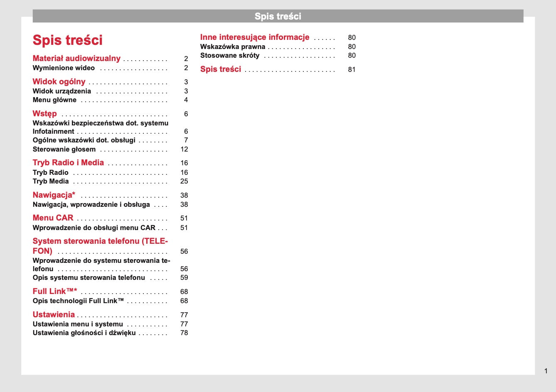Viewport: 556px width, 392px height.
Task: Go to Wskazówka prawna entry
Action: (233, 47)
